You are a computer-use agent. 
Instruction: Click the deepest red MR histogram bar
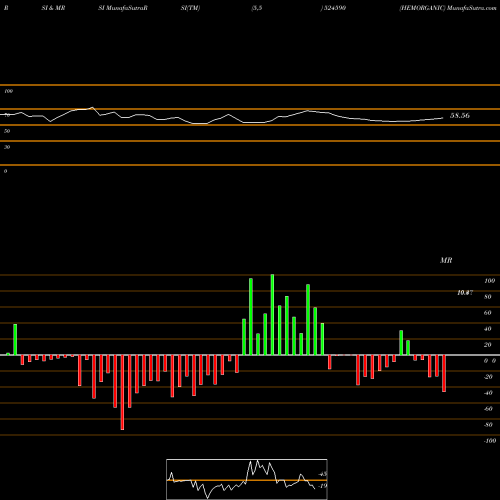pyautogui.click(x=122, y=392)
